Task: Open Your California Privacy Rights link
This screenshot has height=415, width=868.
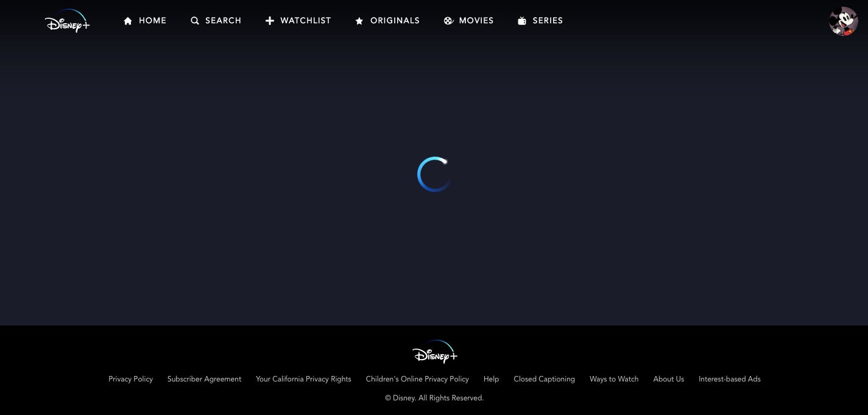Action: [303, 379]
